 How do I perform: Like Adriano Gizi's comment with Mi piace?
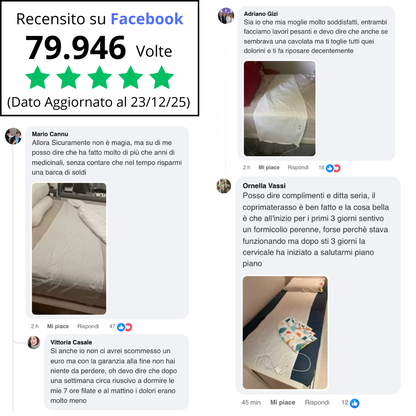pyautogui.click(x=269, y=167)
